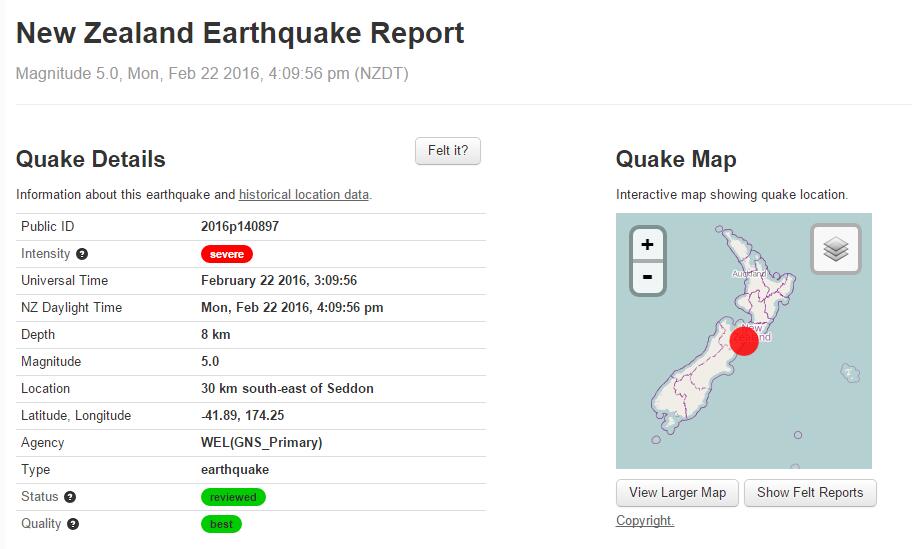Open the map layers switcher icon
912x549 pixels.
click(x=836, y=249)
